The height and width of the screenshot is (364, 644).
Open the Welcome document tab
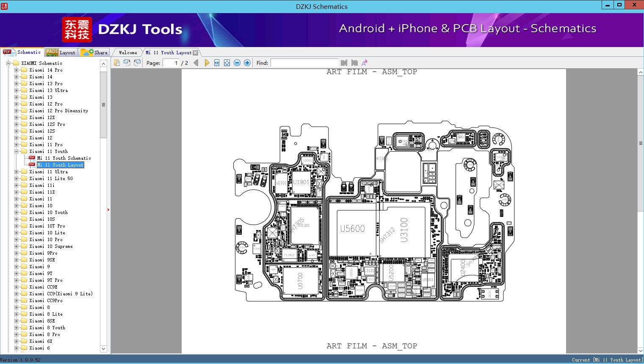[128, 53]
